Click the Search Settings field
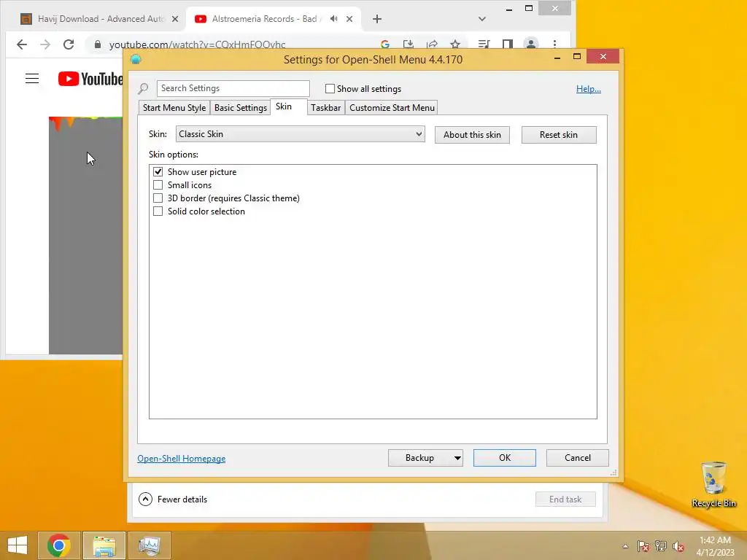Screen dimensions: 747x560 click(x=233, y=88)
